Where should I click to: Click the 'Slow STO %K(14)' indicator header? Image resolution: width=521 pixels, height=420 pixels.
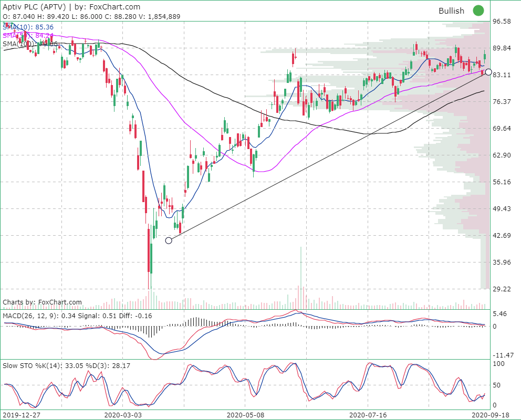(x=67, y=366)
